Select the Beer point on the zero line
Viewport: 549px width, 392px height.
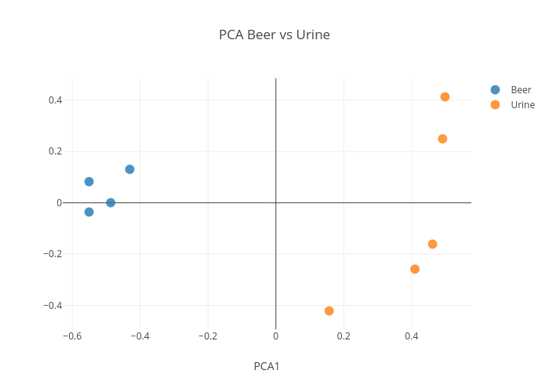point(111,202)
